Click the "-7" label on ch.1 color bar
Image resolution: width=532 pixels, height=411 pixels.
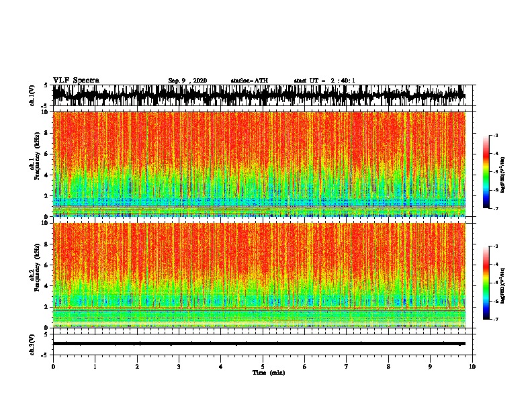coord(496,208)
